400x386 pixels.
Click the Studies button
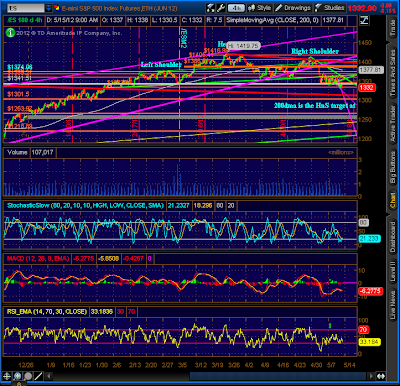pyautogui.click(x=330, y=8)
